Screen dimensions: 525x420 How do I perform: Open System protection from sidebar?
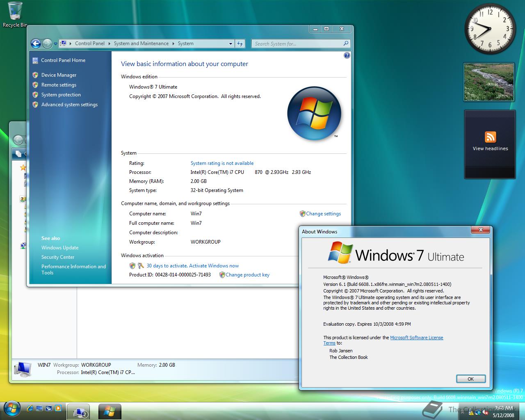(x=61, y=95)
